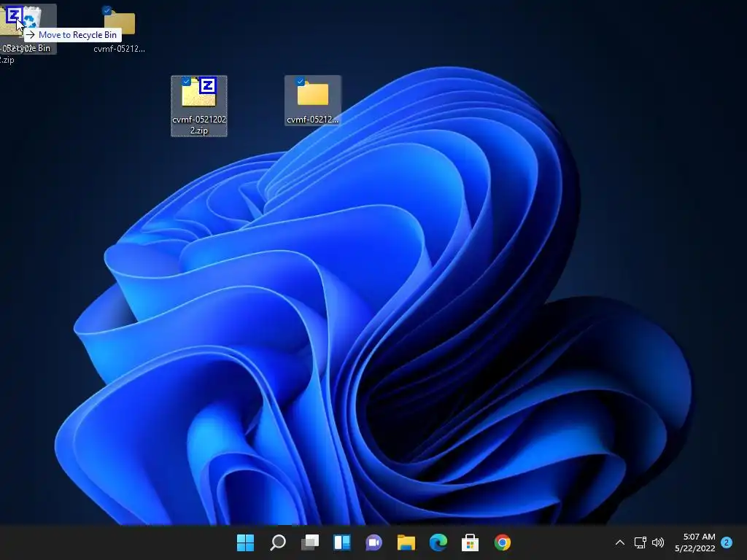Open notification center badge showing 2
747x560 pixels.
pyautogui.click(x=727, y=542)
